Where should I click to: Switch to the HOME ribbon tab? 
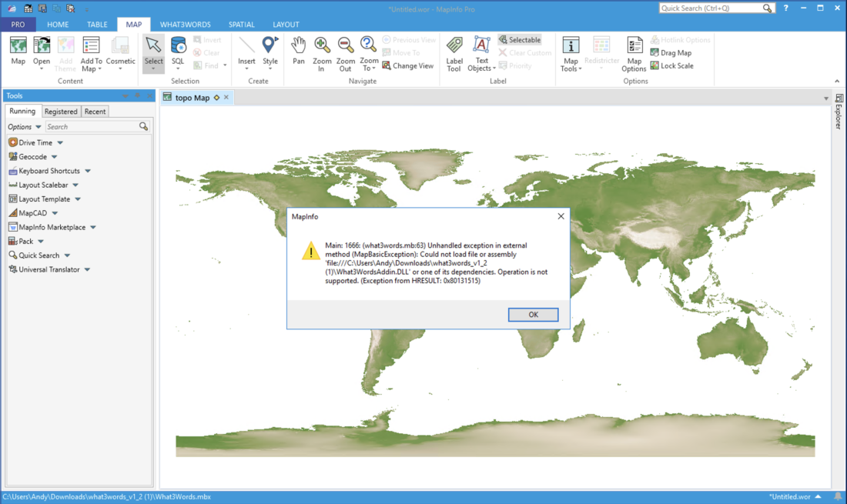point(58,25)
